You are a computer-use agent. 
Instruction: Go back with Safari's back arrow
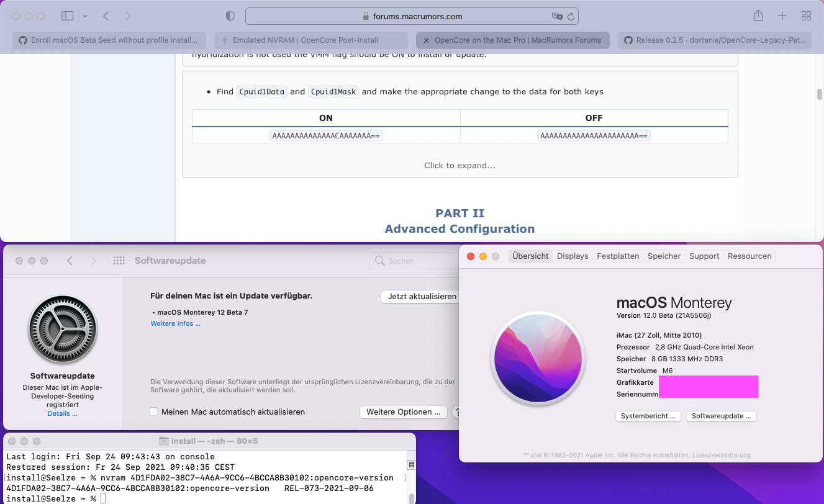(106, 16)
